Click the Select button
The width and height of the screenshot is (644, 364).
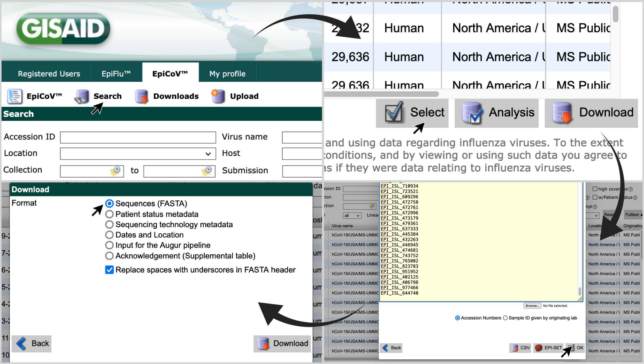412,113
